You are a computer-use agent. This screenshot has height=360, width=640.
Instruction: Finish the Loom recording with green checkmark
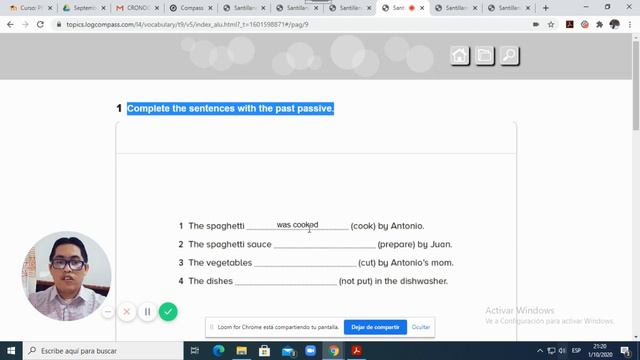(x=168, y=312)
